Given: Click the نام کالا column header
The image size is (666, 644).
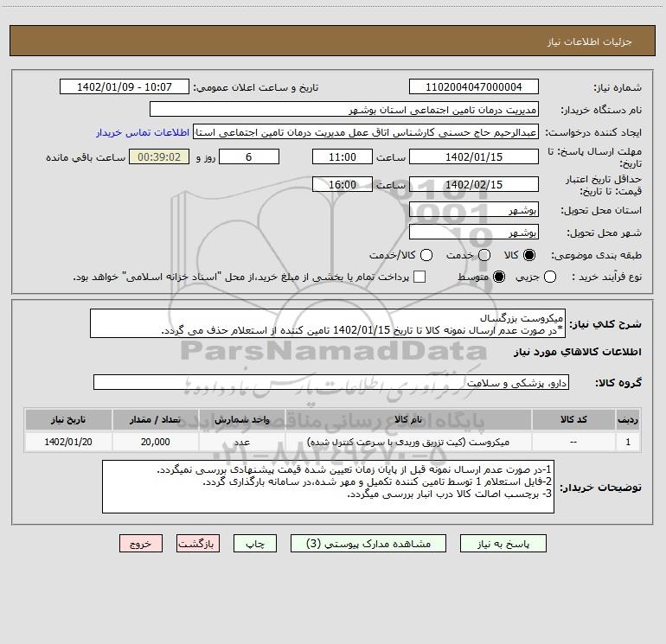Looking at the screenshot, I should click(408, 419).
